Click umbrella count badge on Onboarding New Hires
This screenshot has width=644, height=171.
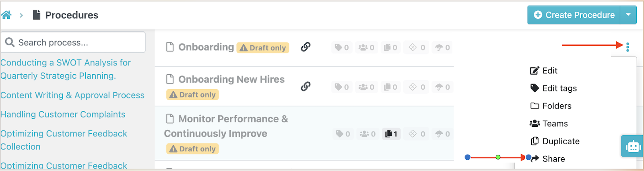click(x=442, y=87)
